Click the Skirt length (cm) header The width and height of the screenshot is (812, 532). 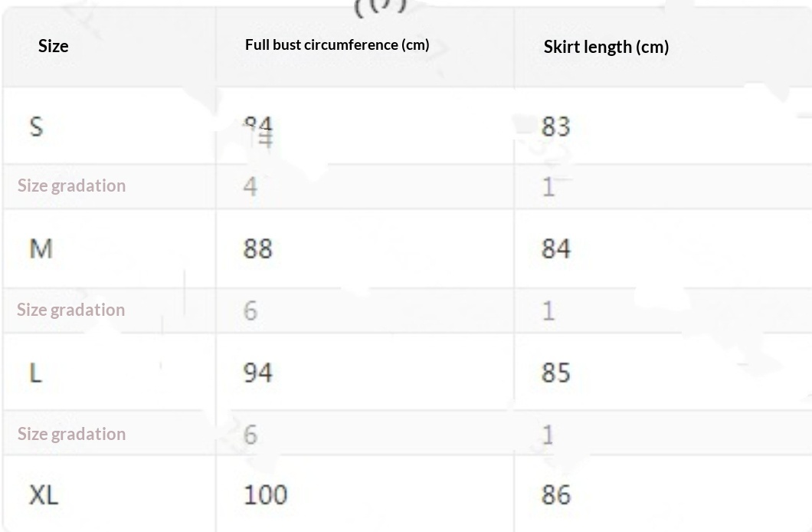click(x=606, y=47)
